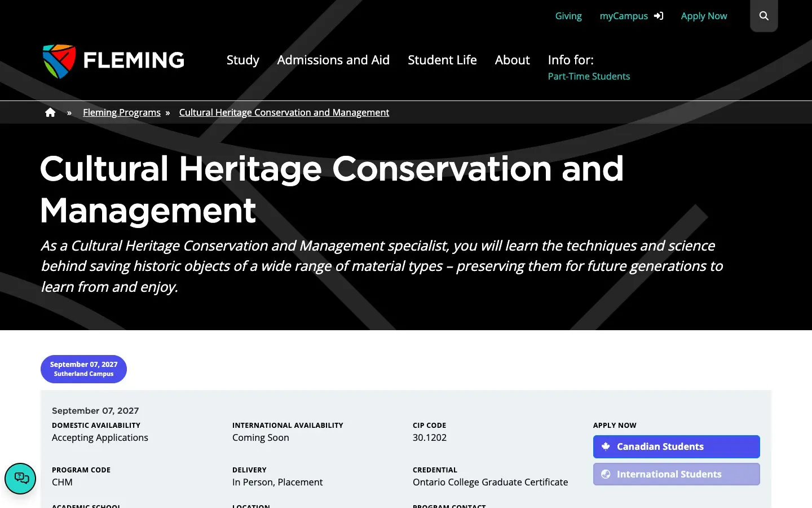The image size is (812, 508).
Task: Click the APPLY NOW label above buttons
Action: (615, 425)
